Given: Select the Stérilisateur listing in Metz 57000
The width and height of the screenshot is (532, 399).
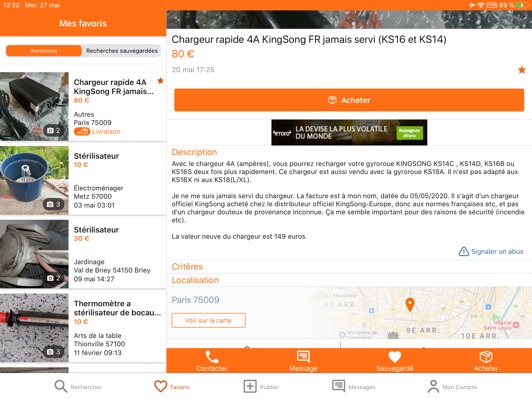Looking at the screenshot, I should [x=83, y=180].
